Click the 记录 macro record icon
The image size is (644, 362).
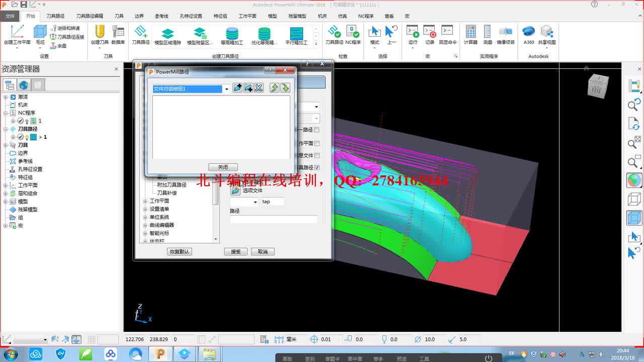[x=430, y=35]
